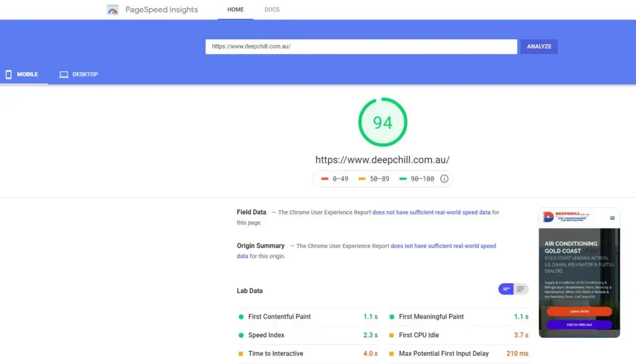Click the score legend info icon
Image resolution: width=636 pixels, height=364 pixels.
[444, 178]
